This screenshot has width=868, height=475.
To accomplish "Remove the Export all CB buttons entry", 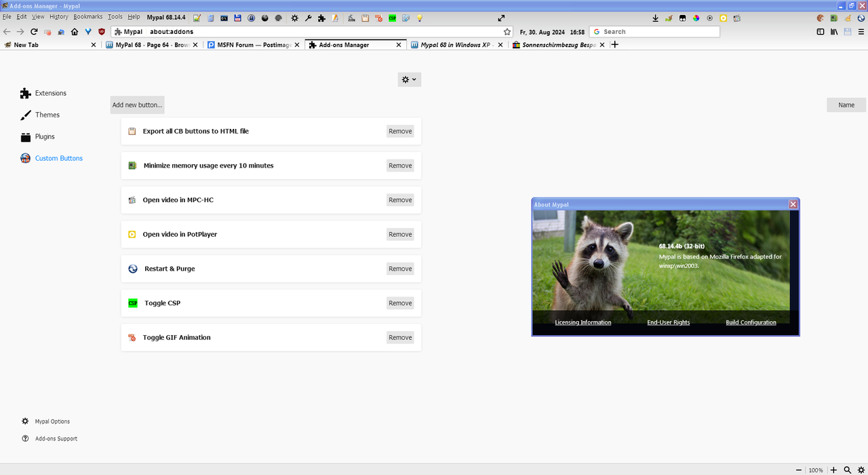I will 400,131.
